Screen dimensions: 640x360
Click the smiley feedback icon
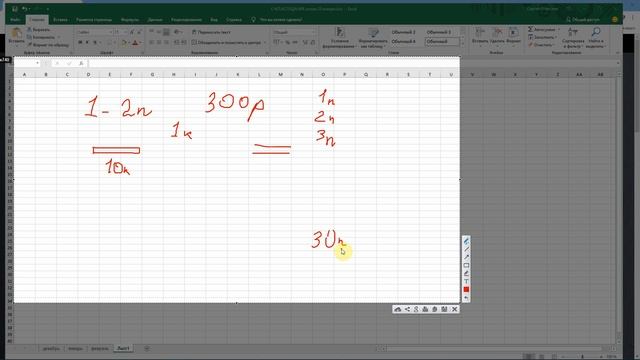(615, 19)
